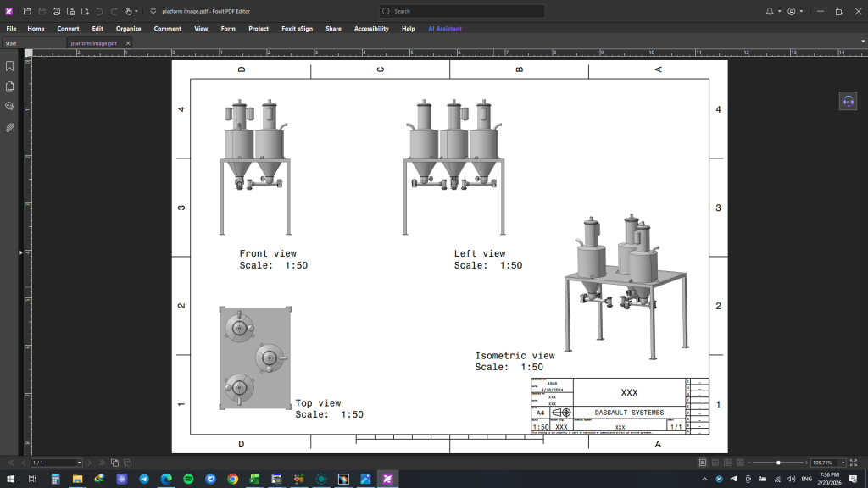Click the create-from-clipboard page icon
868x488 pixels.
click(x=70, y=11)
